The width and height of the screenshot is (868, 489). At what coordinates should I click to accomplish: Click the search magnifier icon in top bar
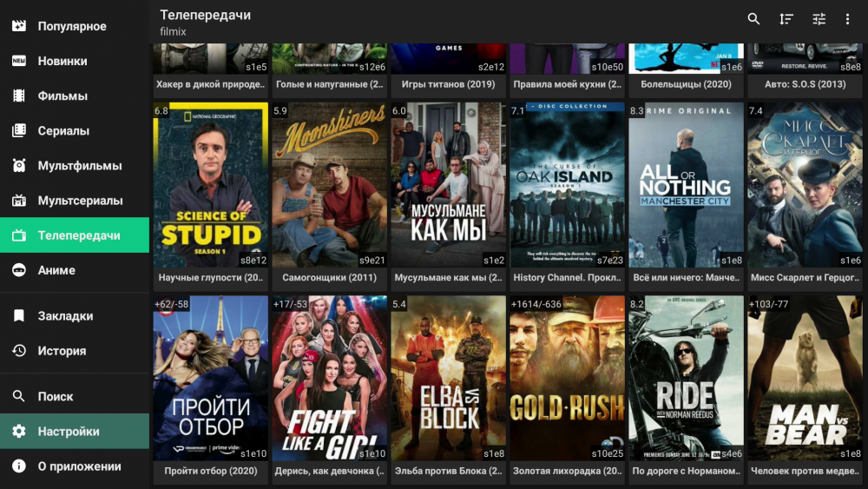click(753, 19)
